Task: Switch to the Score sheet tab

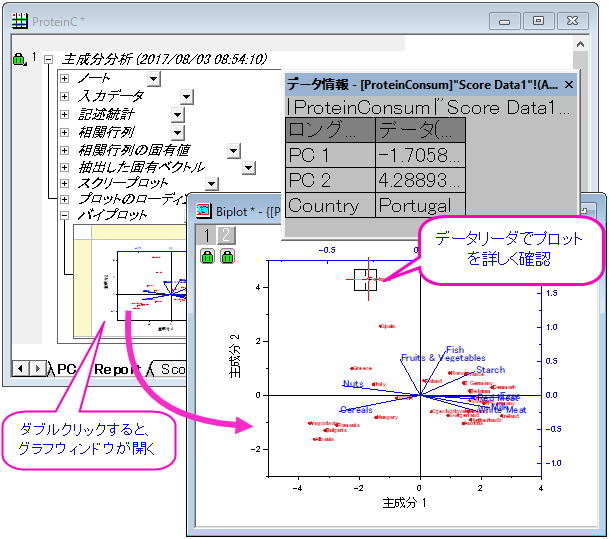Action: pos(171,369)
